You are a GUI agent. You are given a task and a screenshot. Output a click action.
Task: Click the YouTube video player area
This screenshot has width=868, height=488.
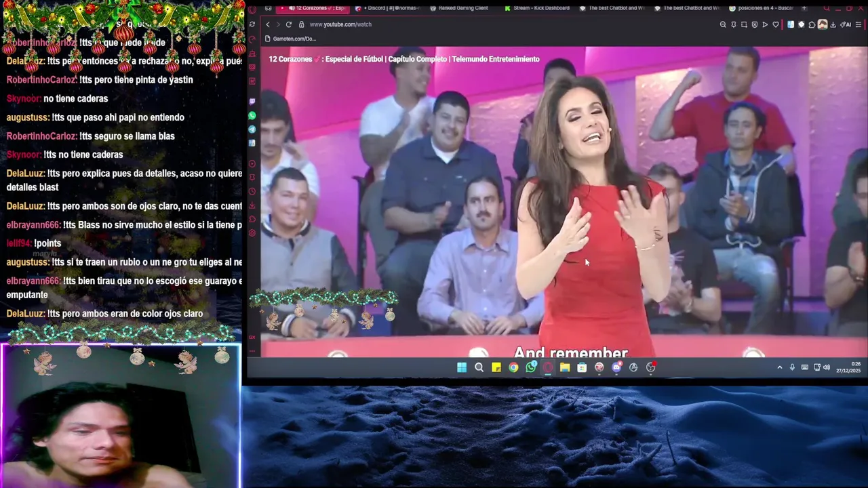[563, 203]
